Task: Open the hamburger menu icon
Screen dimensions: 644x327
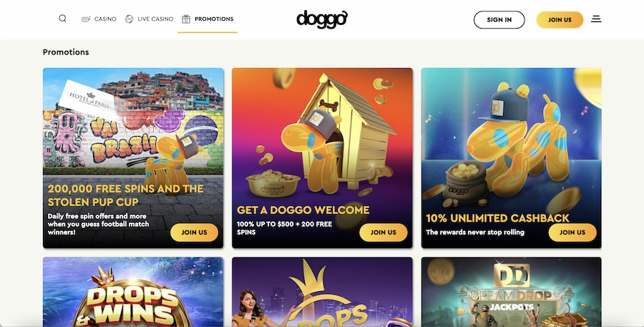Action: coord(596,19)
